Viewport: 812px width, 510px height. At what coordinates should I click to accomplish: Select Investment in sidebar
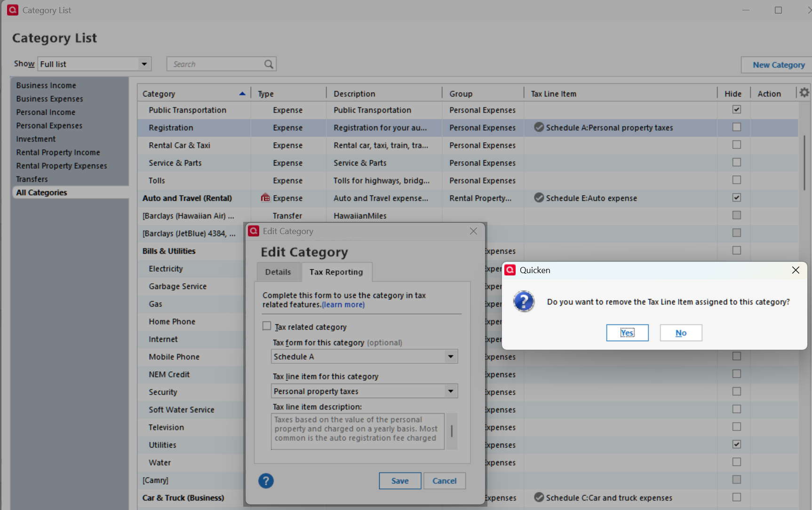36,139
